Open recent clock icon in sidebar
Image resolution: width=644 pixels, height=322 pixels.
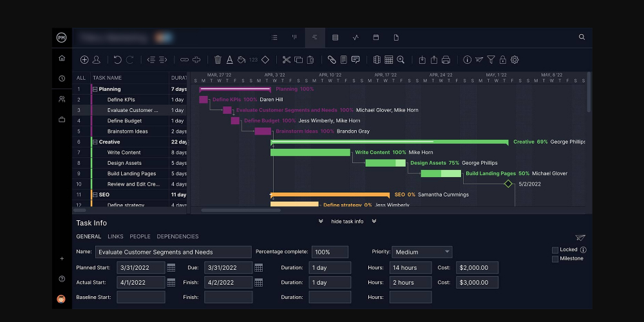[x=62, y=79]
